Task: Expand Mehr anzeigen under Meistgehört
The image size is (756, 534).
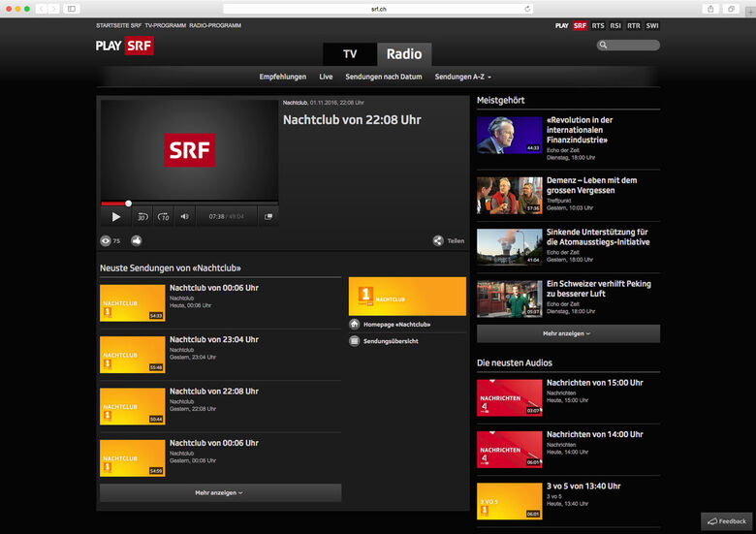Action: (x=568, y=333)
